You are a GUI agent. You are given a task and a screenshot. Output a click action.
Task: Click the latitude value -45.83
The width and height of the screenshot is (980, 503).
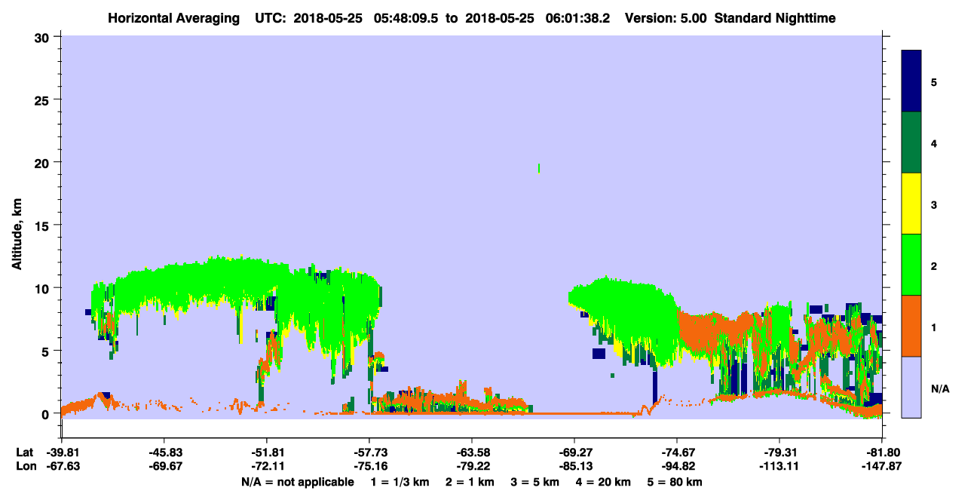(x=164, y=452)
